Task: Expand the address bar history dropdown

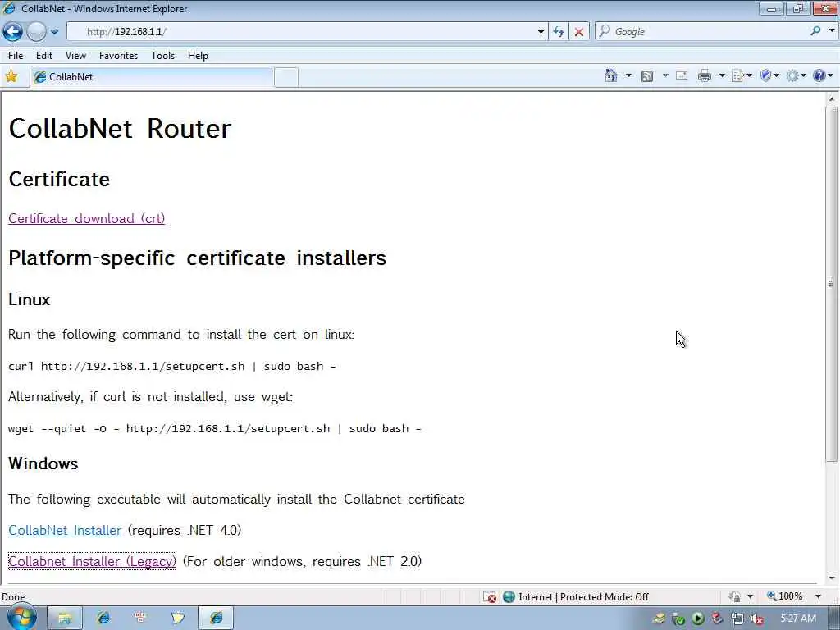Action: pyautogui.click(x=541, y=32)
